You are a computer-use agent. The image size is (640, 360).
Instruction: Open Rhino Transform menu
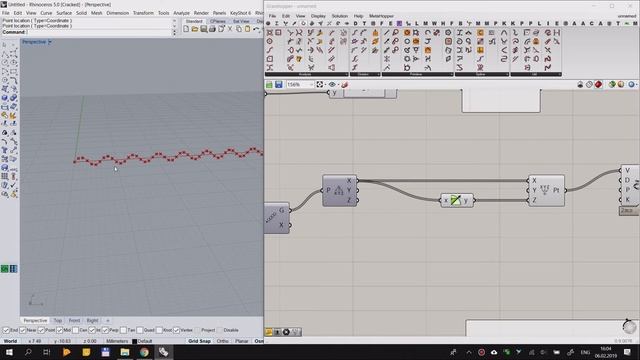143,13
